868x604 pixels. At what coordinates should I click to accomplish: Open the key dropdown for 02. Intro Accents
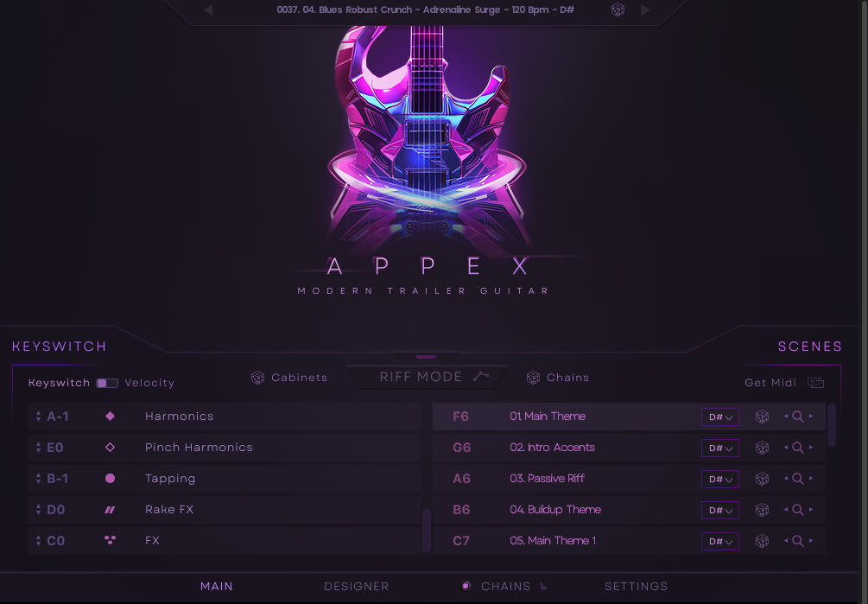coord(720,448)
